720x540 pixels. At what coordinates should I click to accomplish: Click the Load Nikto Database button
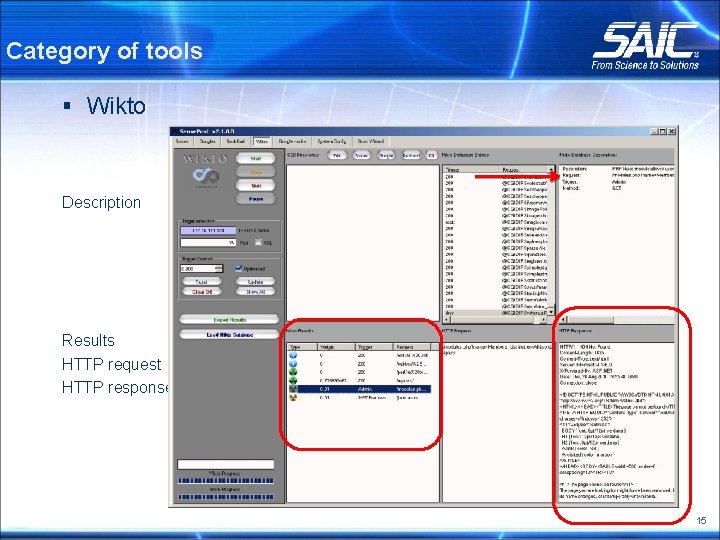229,335
